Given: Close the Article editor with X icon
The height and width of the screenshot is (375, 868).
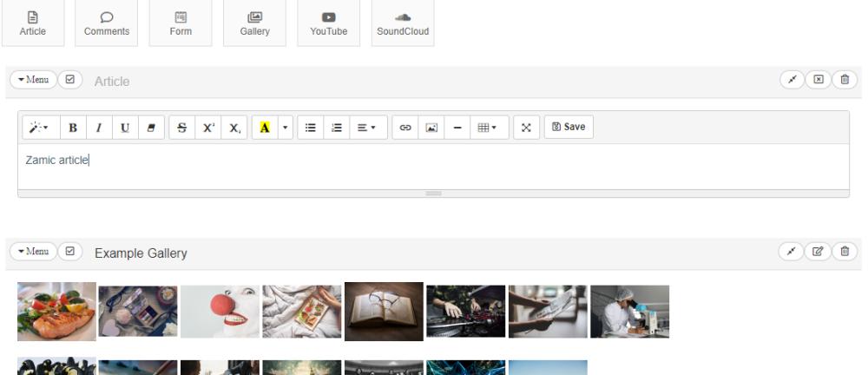Looking at the screenshot, I should click(819, 80).
